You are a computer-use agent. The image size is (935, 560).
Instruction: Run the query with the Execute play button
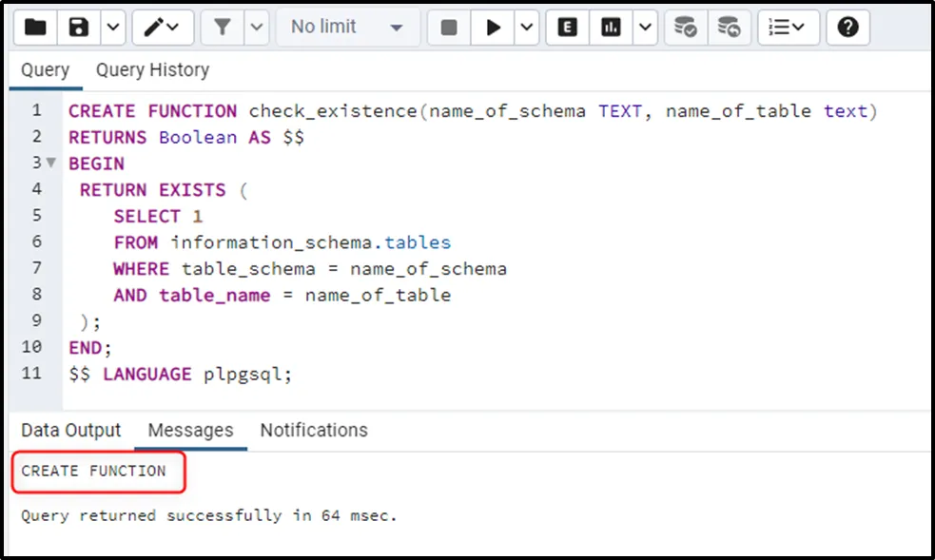(493, 28)
